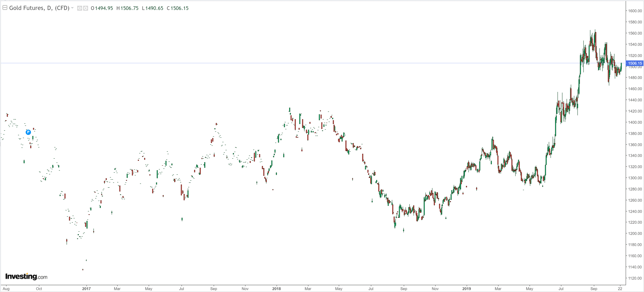
Task: Select the Sep label at the far right of the time axis
Action: [594, 289]
